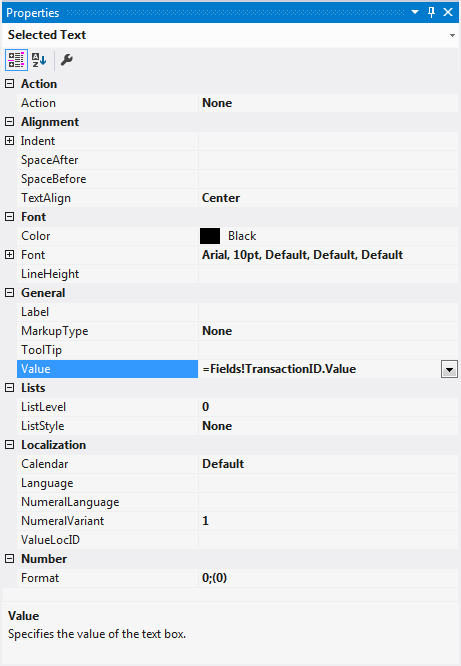Open the Value expression dropdown arrow
461x666 pixels.
click(449, 369)
